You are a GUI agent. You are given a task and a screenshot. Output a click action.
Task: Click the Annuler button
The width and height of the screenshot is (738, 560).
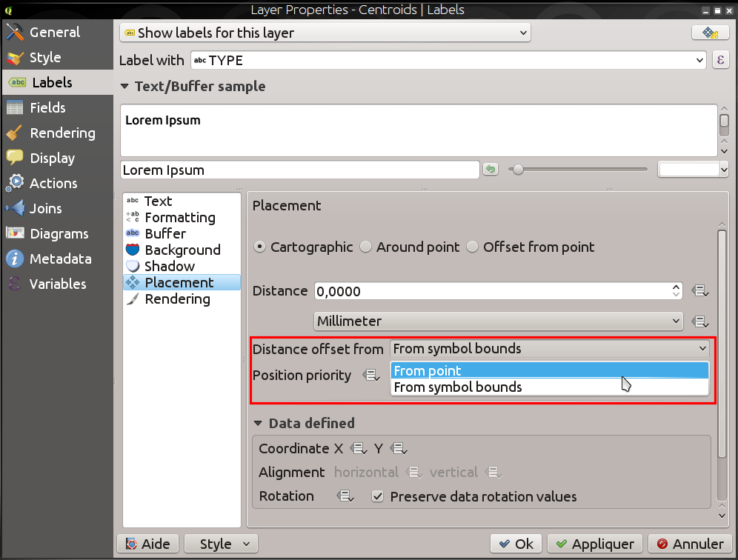click(690, 544)
